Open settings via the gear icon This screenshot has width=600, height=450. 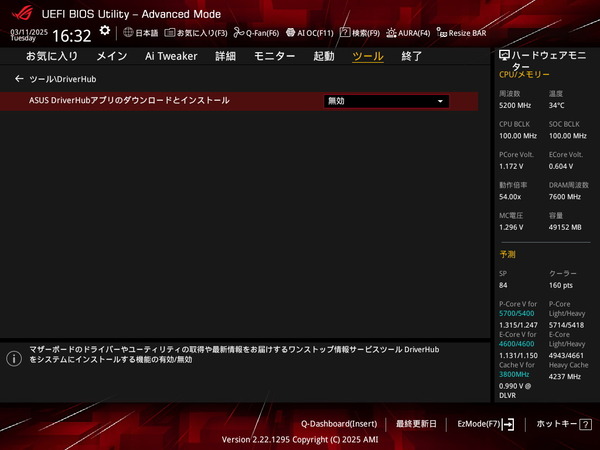point(105,32)
